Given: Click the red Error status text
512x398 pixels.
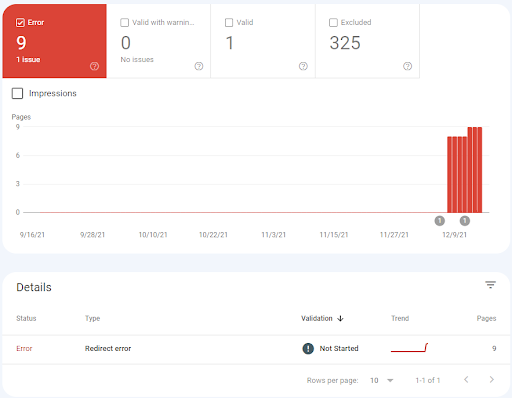Looking at the screenshot, I should 24,349.
